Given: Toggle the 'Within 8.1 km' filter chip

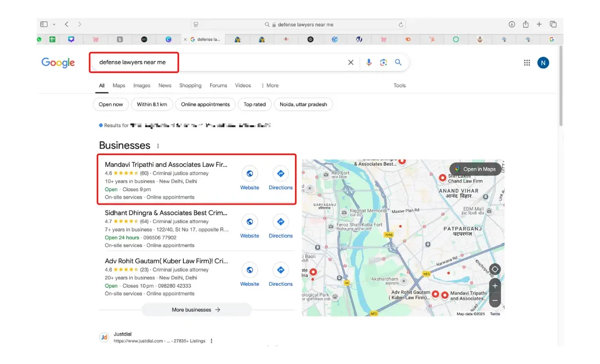Looking at the screenshot, I should point(152,104).
